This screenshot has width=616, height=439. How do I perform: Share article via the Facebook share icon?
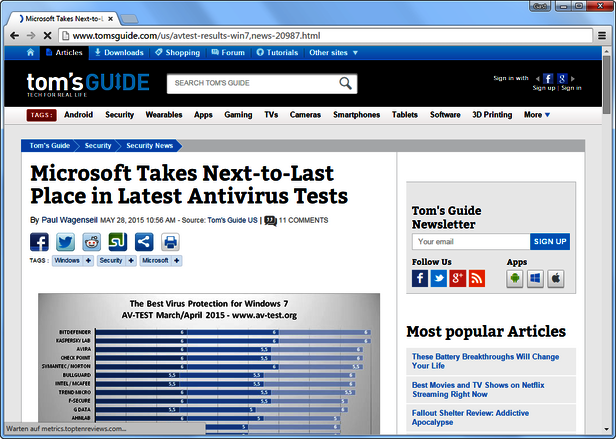pos(39,242)
